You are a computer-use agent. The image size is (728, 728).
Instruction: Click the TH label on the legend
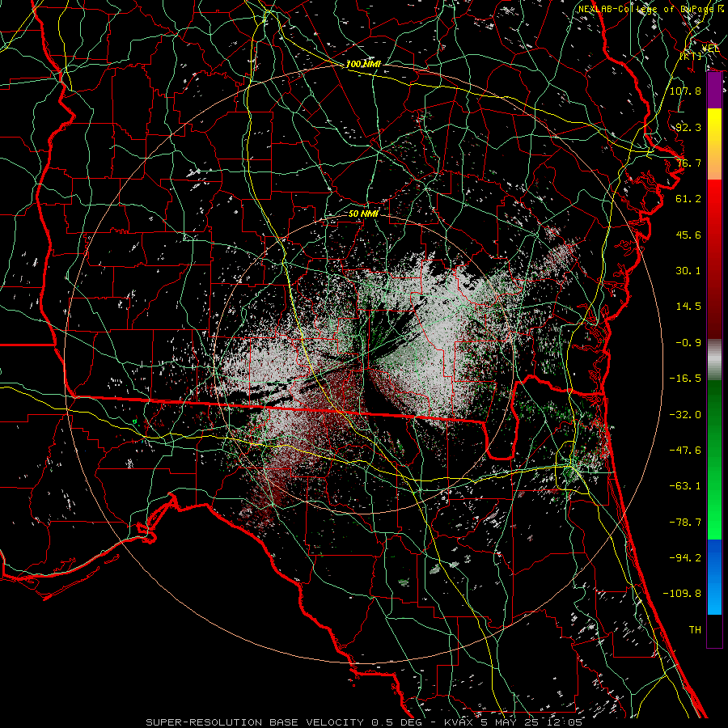point(695,629)
